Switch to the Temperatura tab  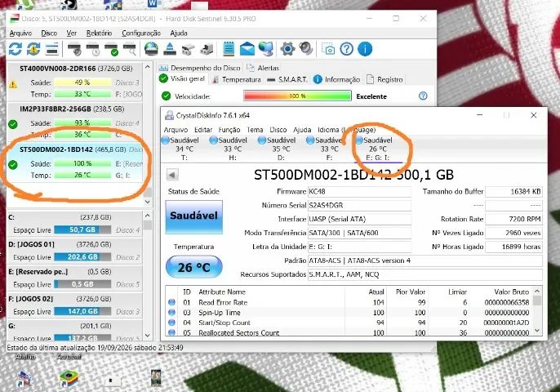(237, 79)
